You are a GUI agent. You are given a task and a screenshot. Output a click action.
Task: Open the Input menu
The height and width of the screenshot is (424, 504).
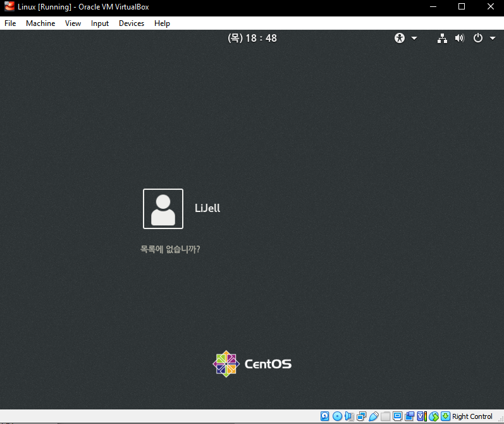coord(100,23)
